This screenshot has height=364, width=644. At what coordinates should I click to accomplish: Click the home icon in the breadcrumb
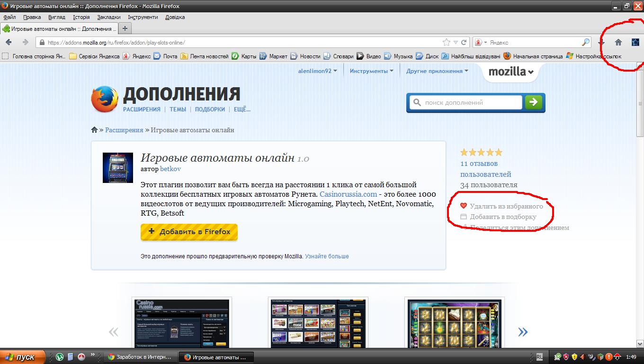click(94, 130)
